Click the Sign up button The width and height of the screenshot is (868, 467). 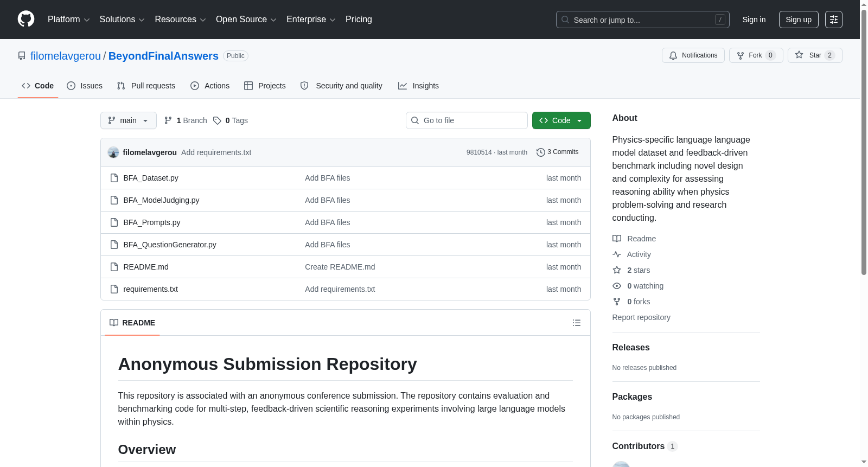(799, 20)
